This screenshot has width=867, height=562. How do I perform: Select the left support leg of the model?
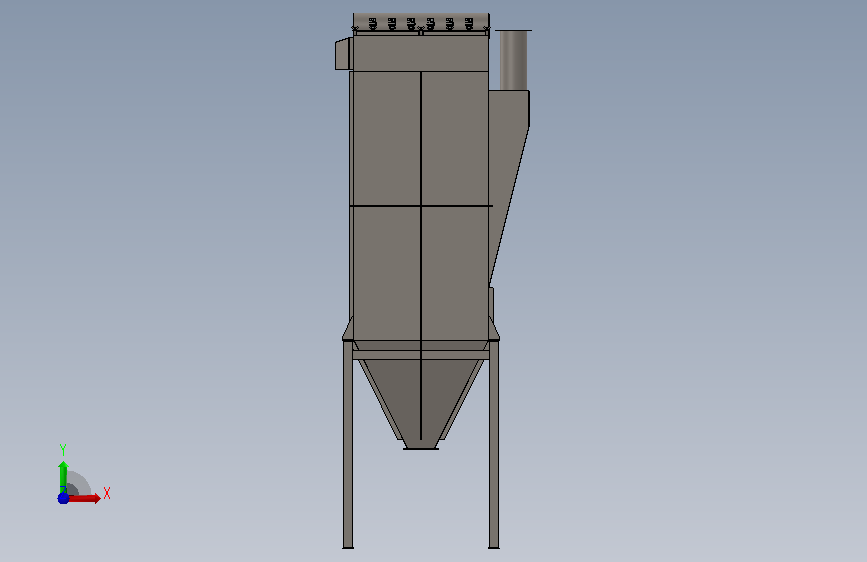[348, 445]
